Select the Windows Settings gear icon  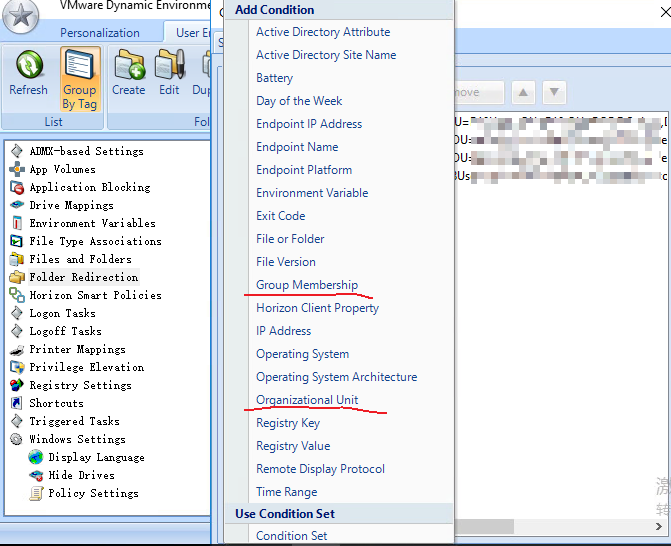(x=16, y=439)
